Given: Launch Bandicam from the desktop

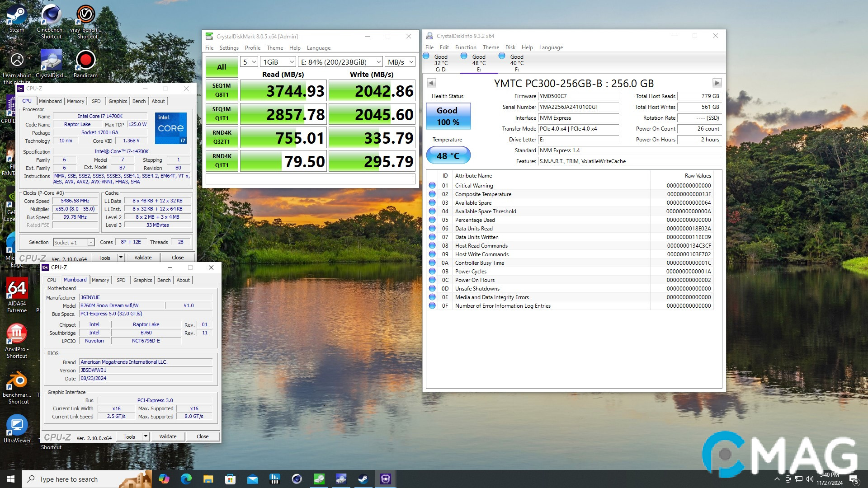Looking at the screenshot, I should 85,60.
